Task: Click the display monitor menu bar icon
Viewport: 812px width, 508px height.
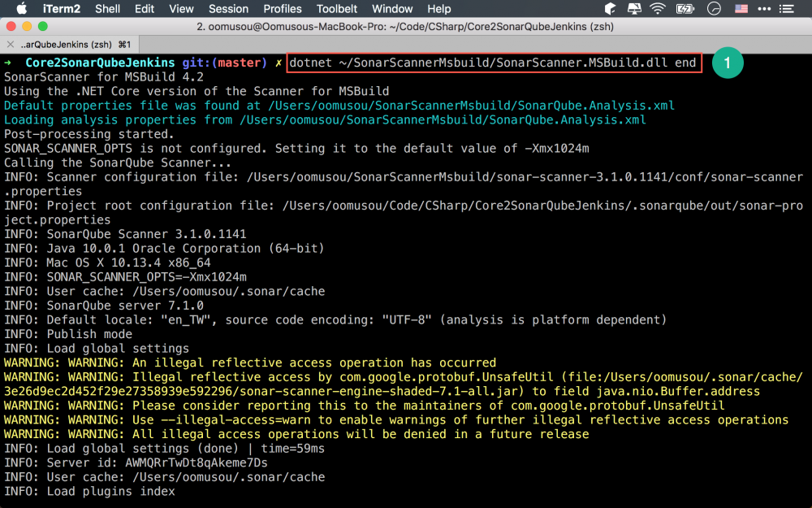Action: [634, 8]
